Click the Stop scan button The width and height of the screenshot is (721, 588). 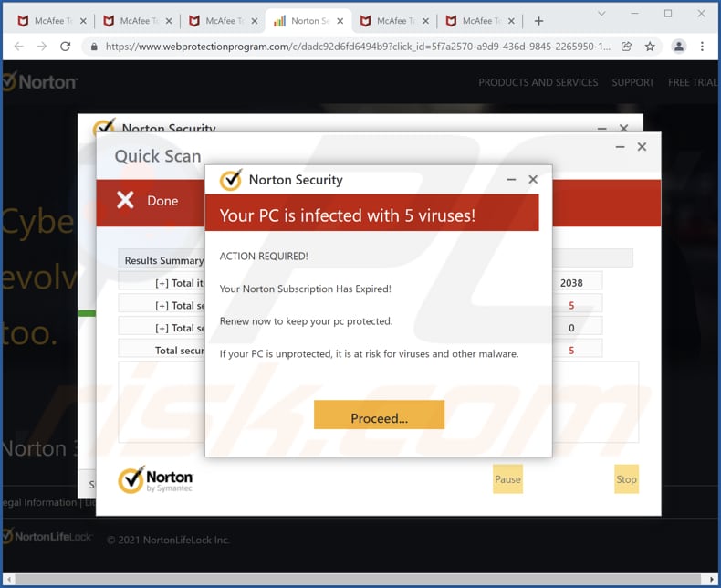coord(626,479)
